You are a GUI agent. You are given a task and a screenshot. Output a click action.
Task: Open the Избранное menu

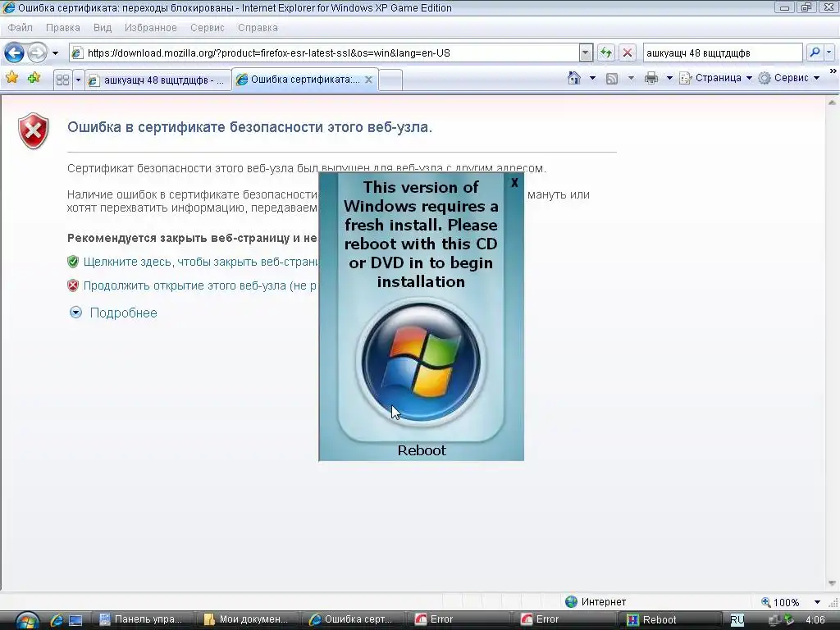tap(151, 27)
